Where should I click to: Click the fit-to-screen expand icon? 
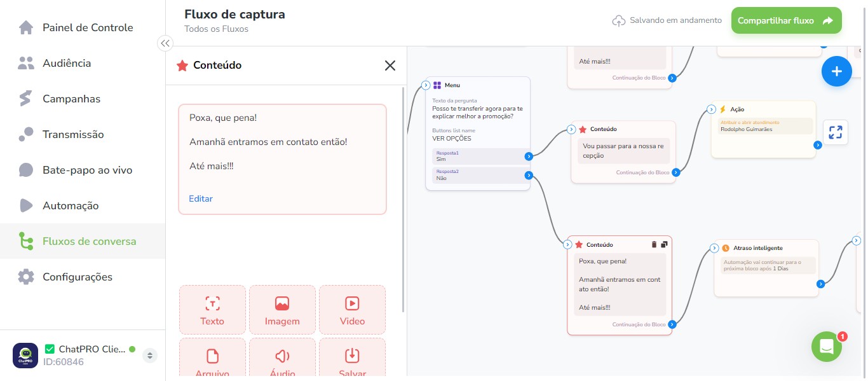click(x=836, y=132)
